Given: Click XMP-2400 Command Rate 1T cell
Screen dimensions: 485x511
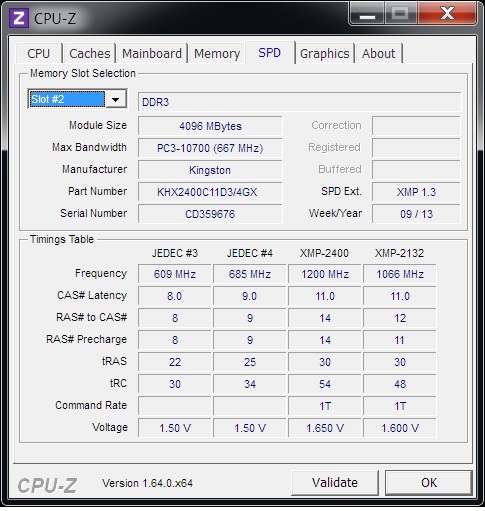Looking at the screenshot, I should tap(325, 406).
